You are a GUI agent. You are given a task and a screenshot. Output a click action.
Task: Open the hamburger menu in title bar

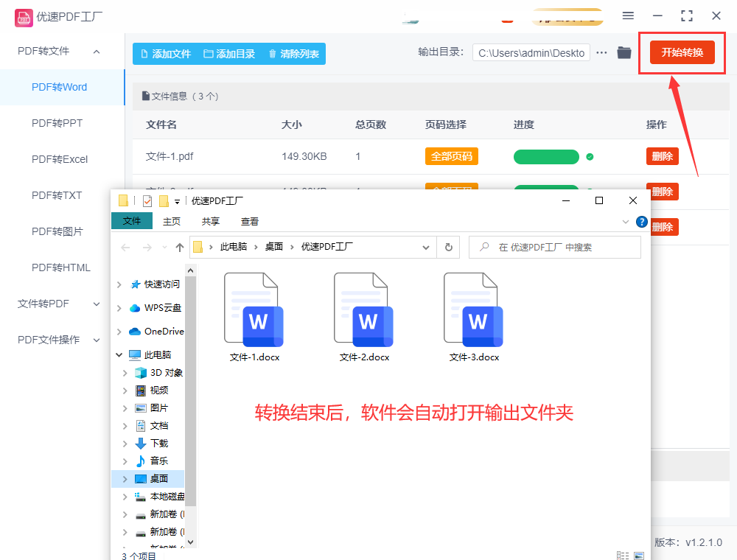click(628, 16)
